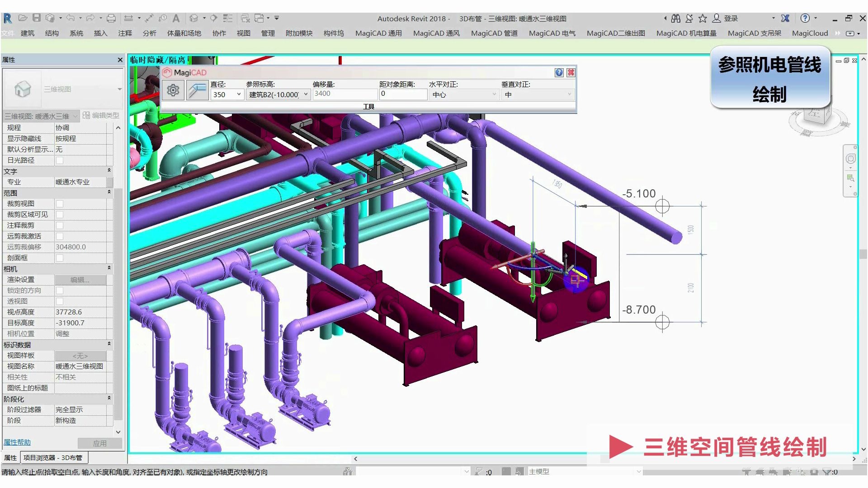Click the Print icon in the quick access toolbar
The height and width of the screenshot is (488, 868).
111,18
